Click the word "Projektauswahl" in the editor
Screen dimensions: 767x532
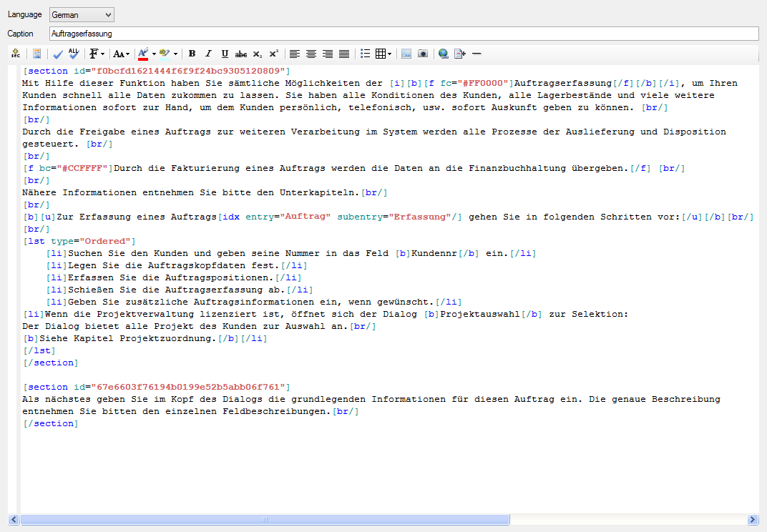[480, 314]
